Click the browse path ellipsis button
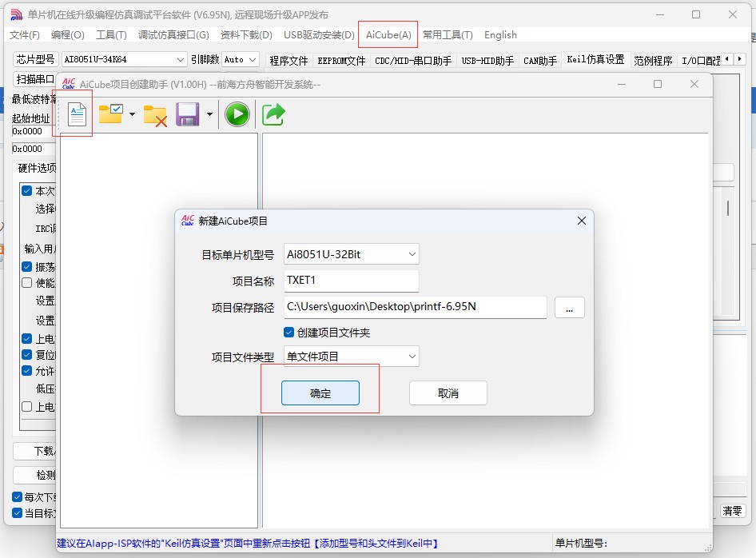This screenshot has width=756, height=558. (x=570, y=307)
